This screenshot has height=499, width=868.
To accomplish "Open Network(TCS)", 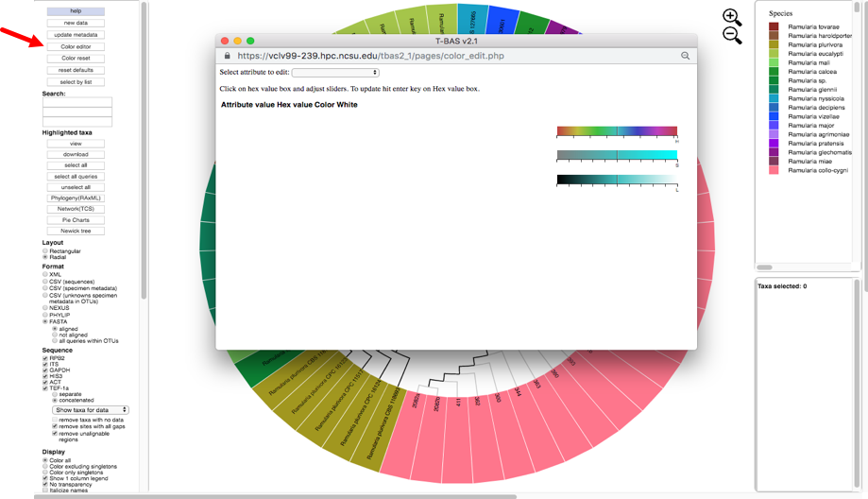I will click(x=76, y=209).
